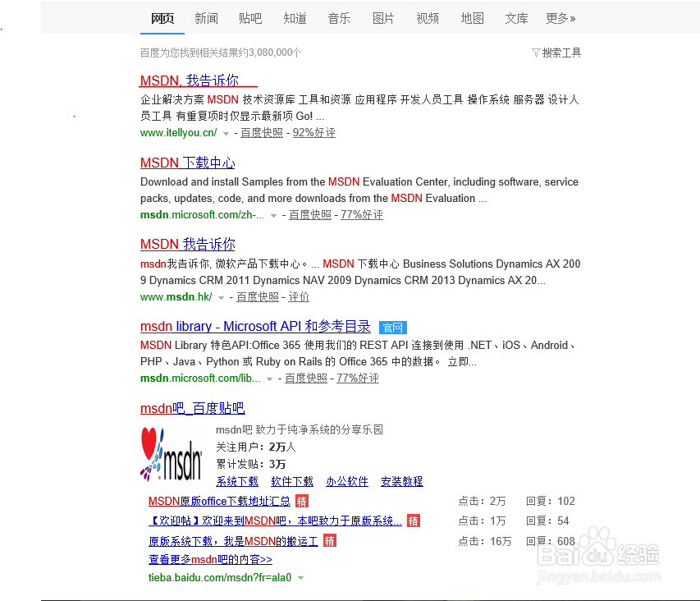Viewport: 700px width, 601px height.
Task: Open the 软件下载 sublink
Action: coord(292,481)
